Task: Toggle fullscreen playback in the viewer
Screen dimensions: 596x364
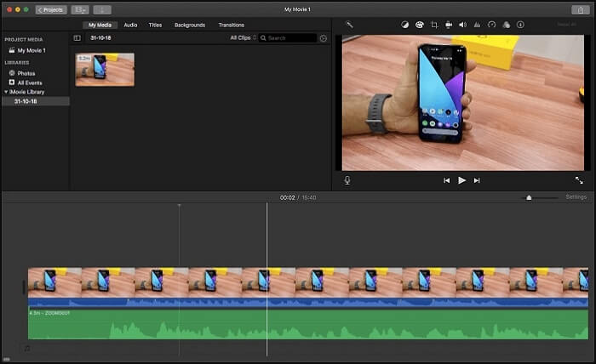Action: (579, 180)
